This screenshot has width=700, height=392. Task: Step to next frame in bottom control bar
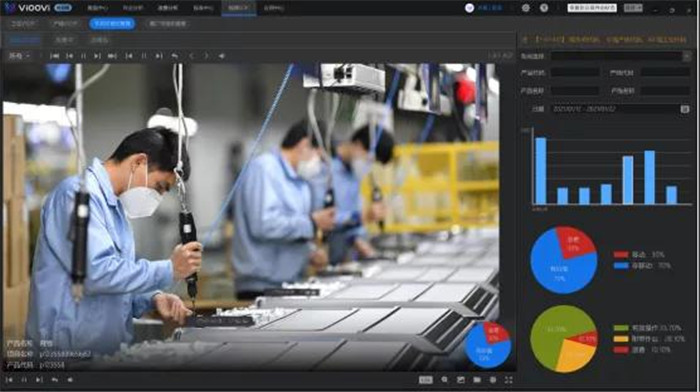(x=39, y=380)
